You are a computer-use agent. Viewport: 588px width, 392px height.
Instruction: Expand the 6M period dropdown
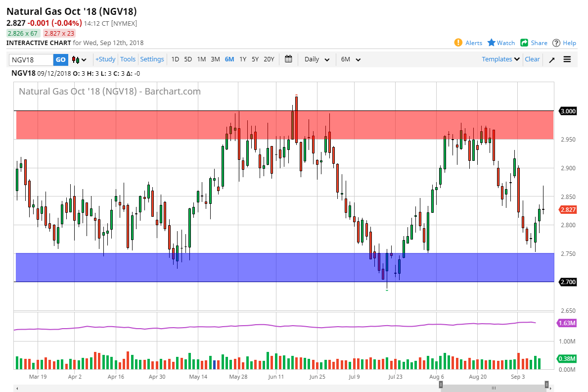351,59
